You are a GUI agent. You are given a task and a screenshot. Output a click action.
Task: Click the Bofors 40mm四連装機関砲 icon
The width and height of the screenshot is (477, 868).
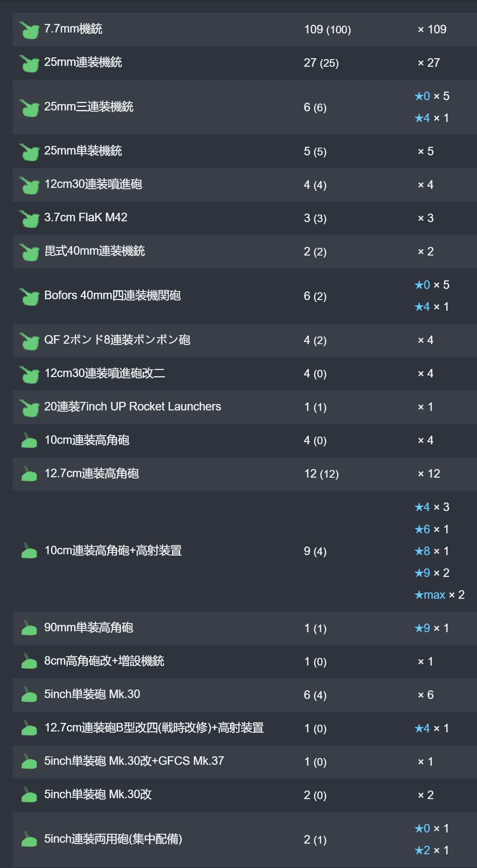click(x=29, y=296)
